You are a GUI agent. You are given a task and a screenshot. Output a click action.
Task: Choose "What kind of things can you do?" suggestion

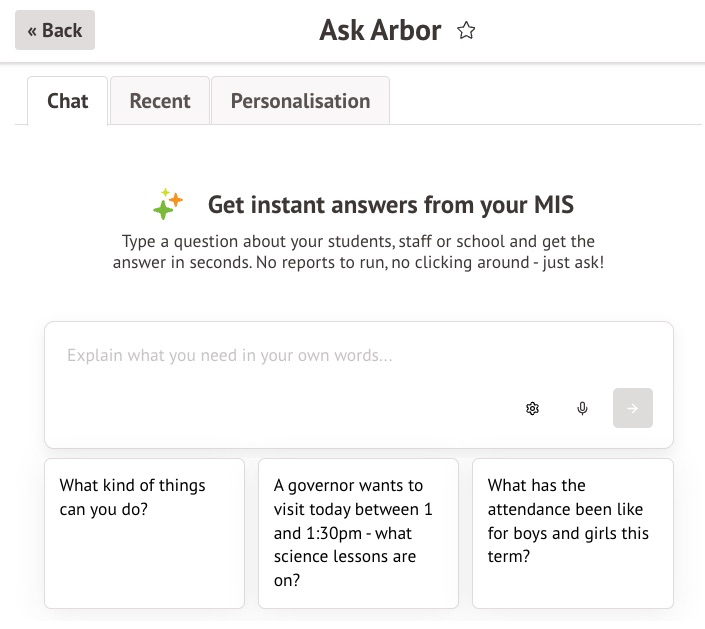(x=144, y=532)
